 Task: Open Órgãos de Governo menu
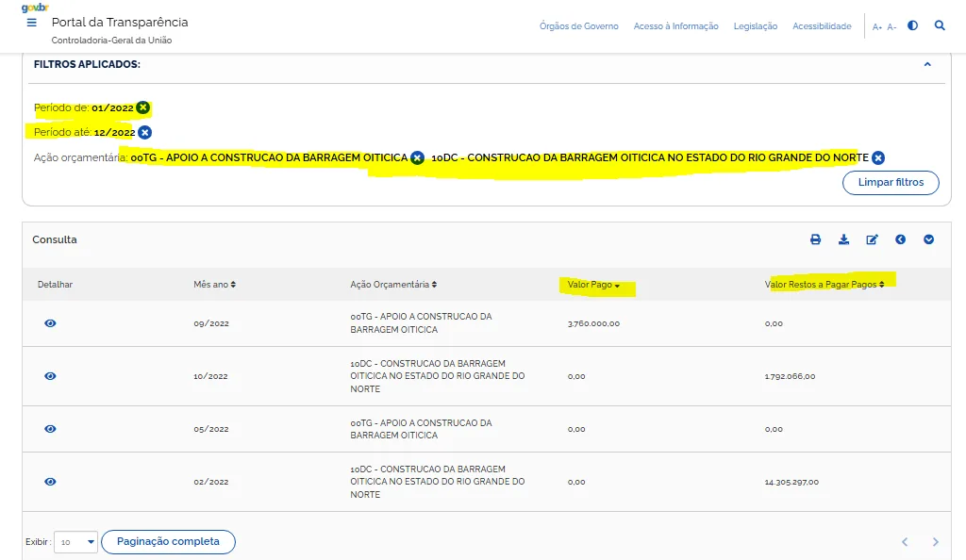(579, 25)
